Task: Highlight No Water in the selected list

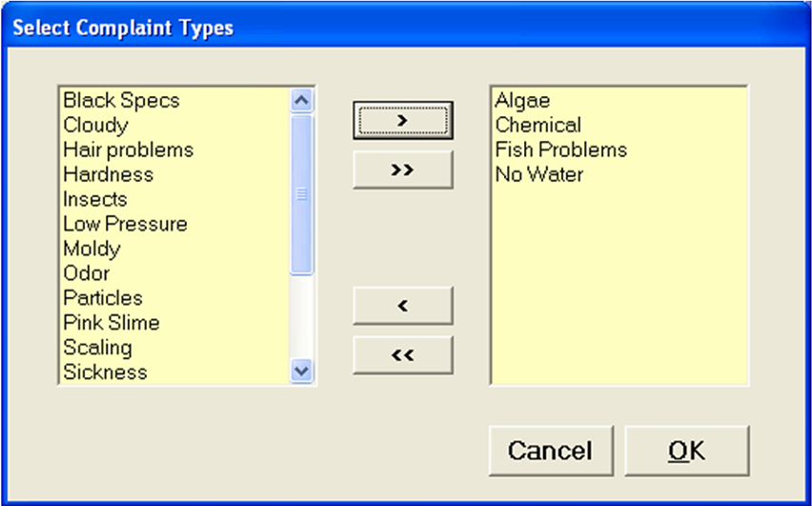Action: pyautogui.click(x=538, y=174)
